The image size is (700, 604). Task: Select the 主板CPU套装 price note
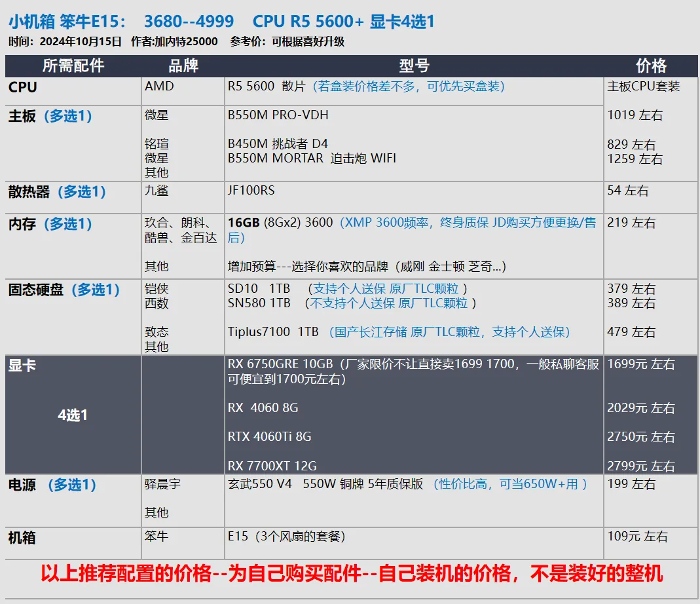[x=643, y=86]
